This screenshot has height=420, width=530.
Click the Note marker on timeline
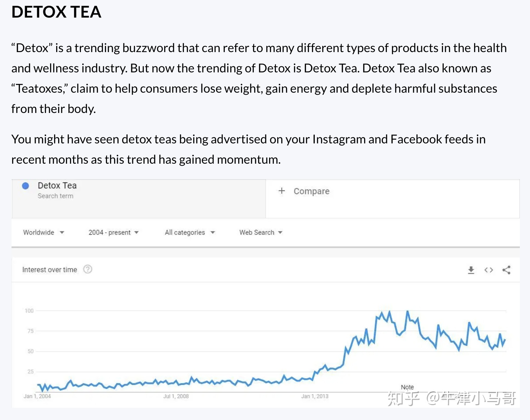coord(407,387)
